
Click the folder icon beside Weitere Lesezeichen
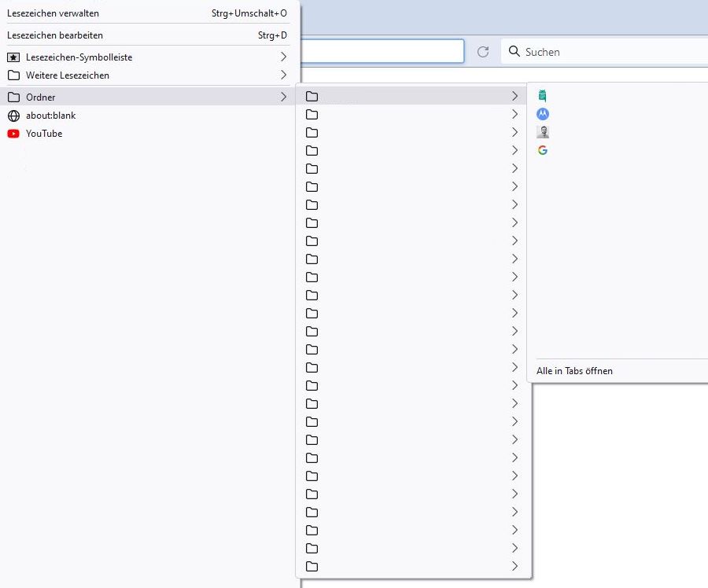point(13,75)
